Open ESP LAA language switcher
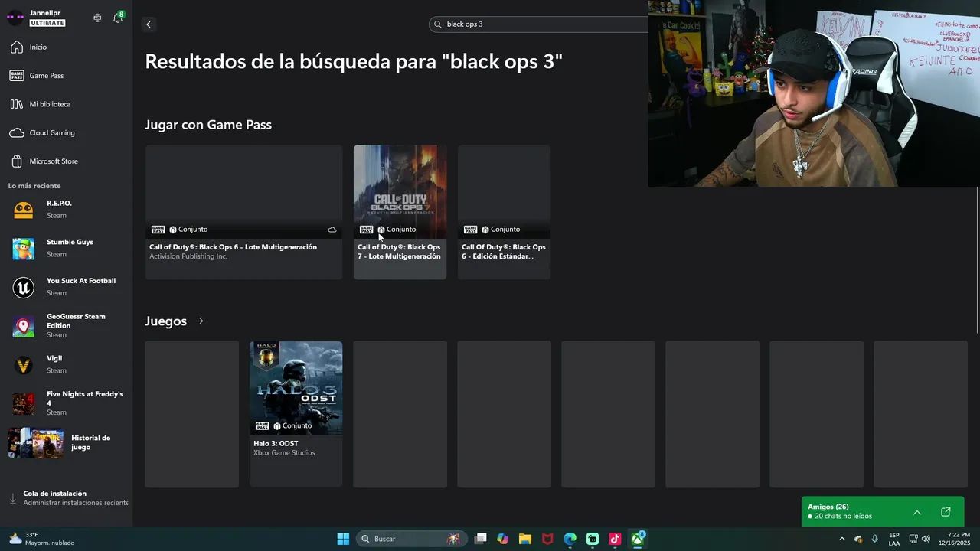 894,539
